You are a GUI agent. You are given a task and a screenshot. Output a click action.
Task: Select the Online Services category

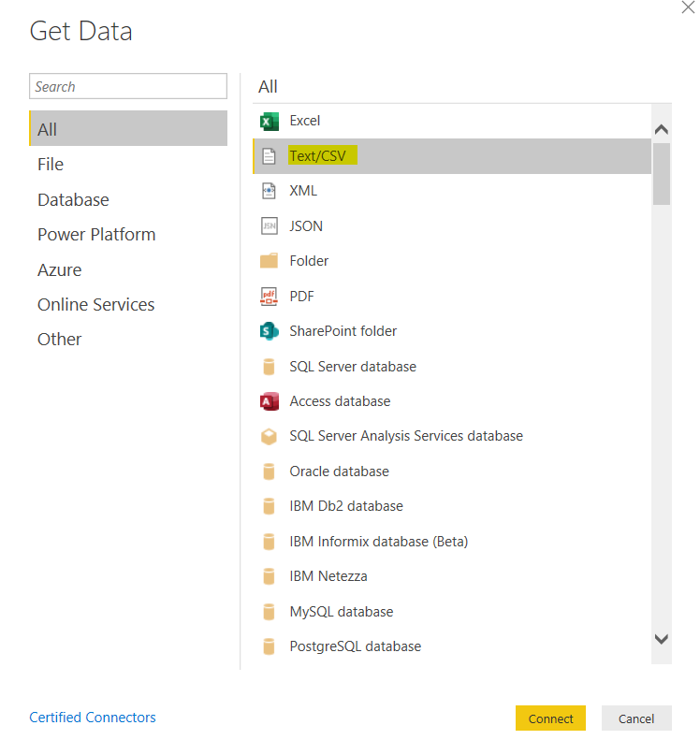click(95, 305)
